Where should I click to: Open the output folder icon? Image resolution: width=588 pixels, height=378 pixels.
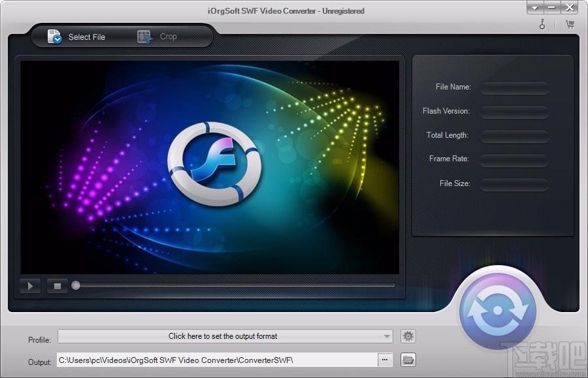click(x=408, y=360)
